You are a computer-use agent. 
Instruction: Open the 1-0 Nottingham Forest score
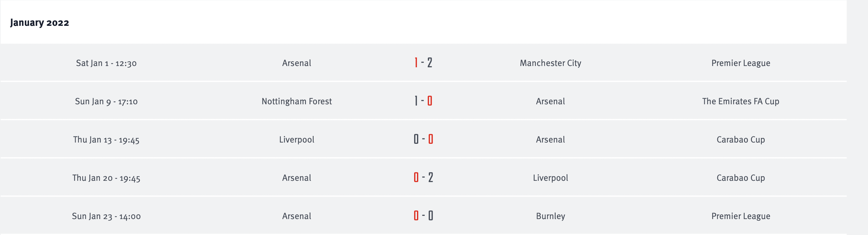tap(423, 101)
